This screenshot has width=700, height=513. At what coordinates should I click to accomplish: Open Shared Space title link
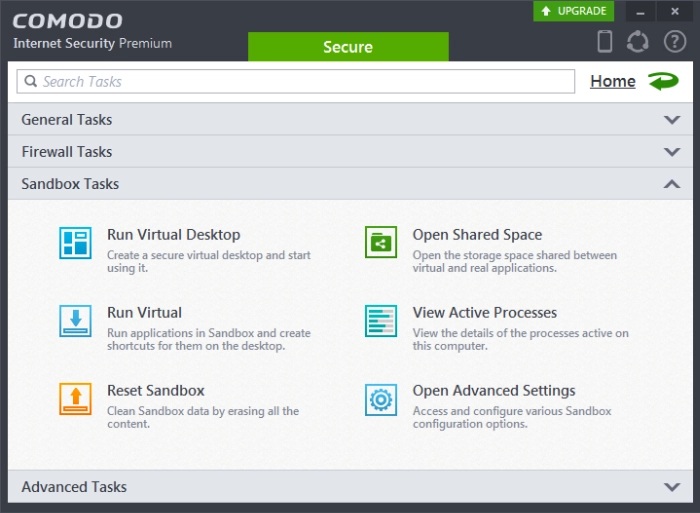[x=477, y=235]
